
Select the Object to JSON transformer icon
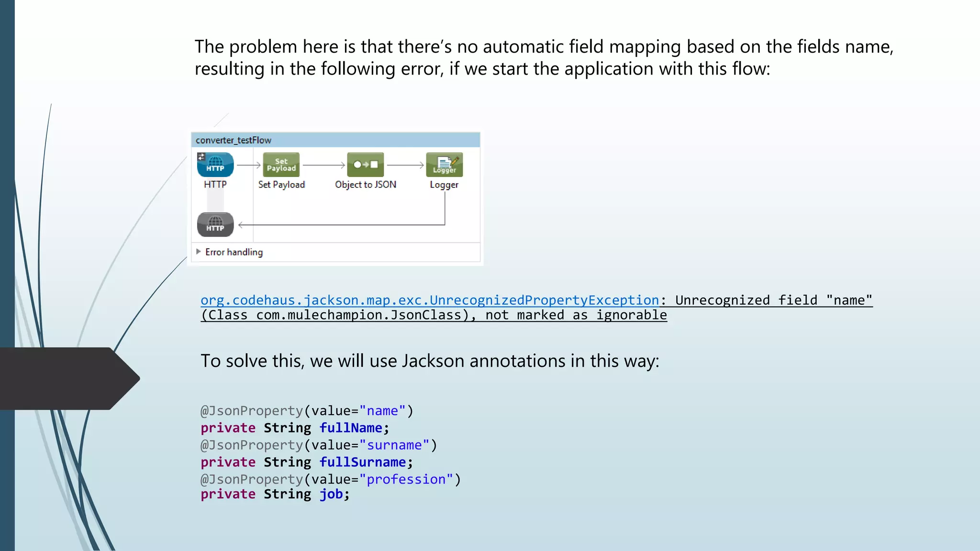coord(366,165)
